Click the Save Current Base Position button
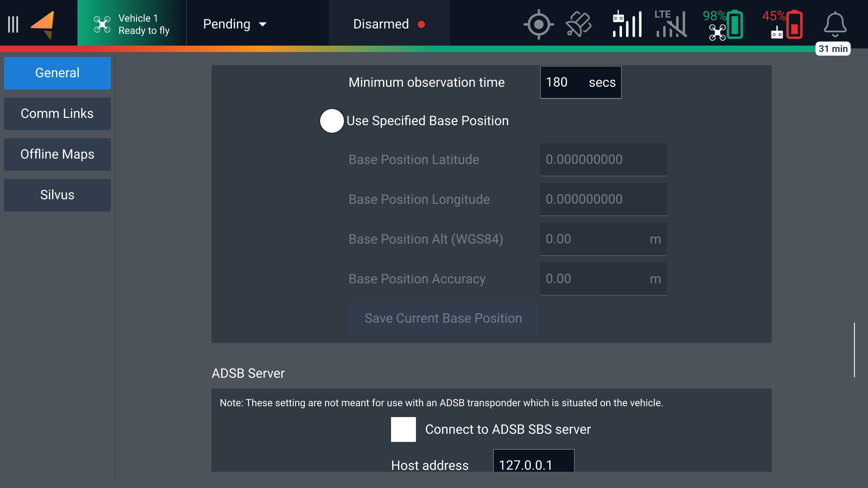Image resolution: width=868 pixels, height=488 pixels. (x=443, y=318)
